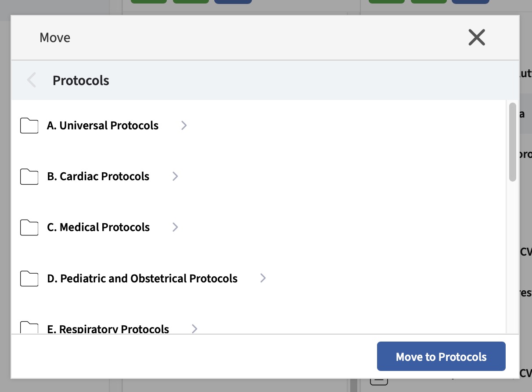532x392 pixels.
Task: Expand A. Universal Protocols via its chevron
Action: 183,125
